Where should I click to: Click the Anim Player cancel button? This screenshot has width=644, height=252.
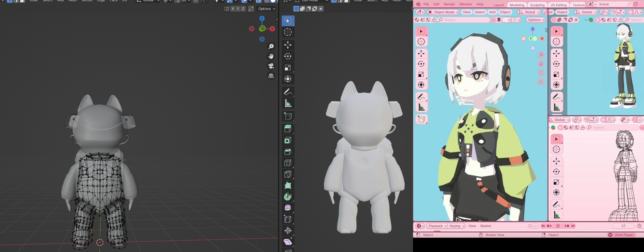610,235
